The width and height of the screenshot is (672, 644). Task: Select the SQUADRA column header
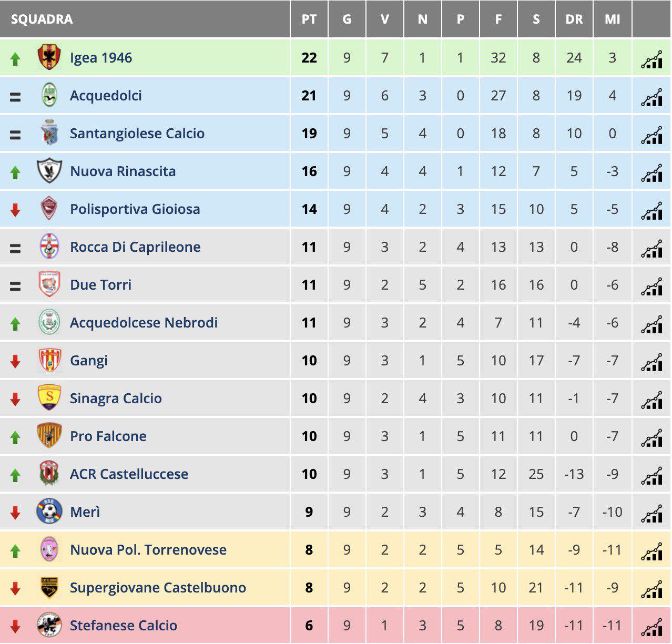[x=42, y=19]
